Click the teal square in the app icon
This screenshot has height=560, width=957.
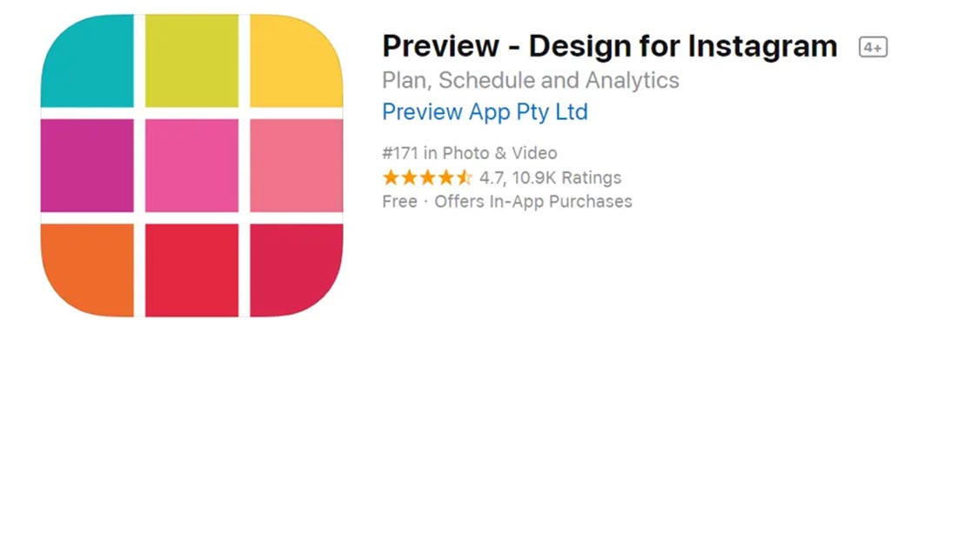click(x=88, y=63)
